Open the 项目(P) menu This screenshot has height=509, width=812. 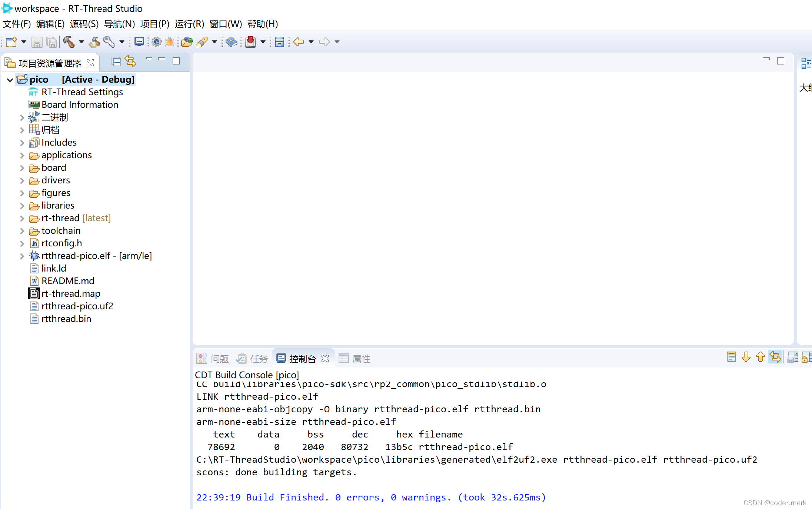(x=154, y=24)
